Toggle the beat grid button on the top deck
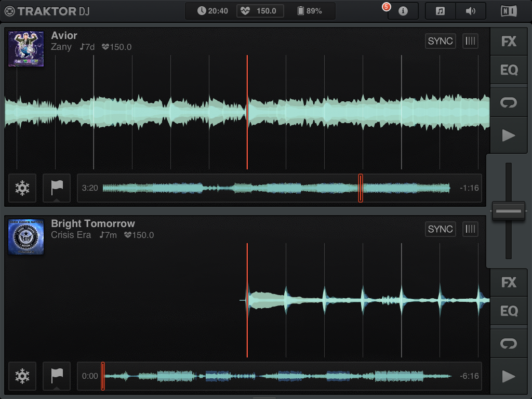The image size is (532, 399). tap(470, 41)
